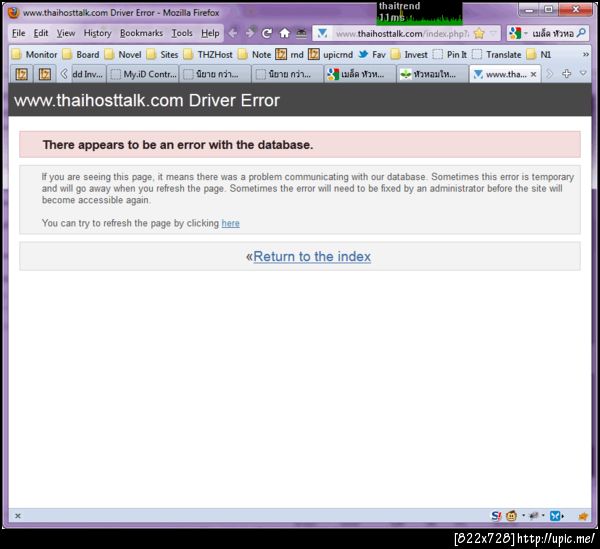Click the Firefox logo in title bar

point(14,12)
